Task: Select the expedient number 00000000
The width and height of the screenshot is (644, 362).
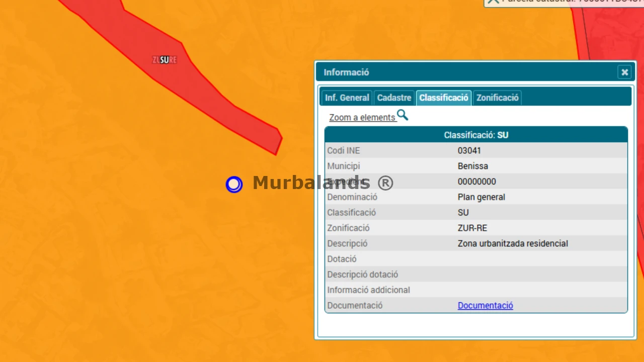Action: point(477,182)
